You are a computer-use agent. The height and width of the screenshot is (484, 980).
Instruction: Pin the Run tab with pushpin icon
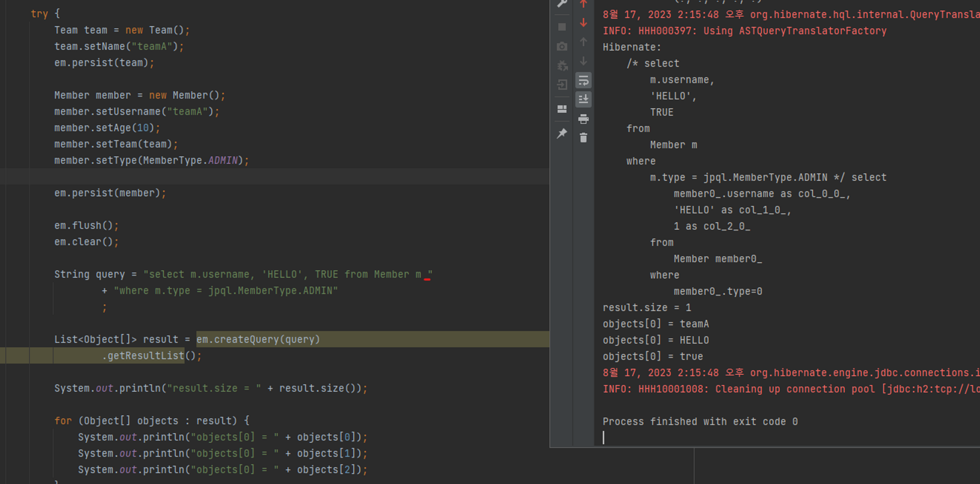pyautogui.click(x=562, y=133)
